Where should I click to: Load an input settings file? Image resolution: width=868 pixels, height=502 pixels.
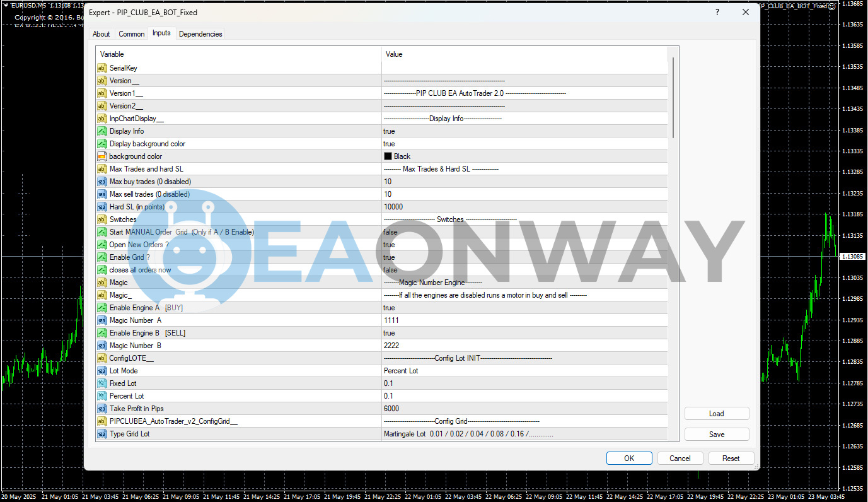[x=717, y=414]
